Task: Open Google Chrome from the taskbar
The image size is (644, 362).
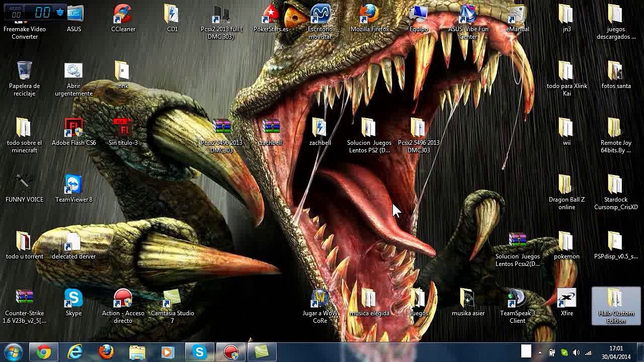Action: (x=44, y=352)
